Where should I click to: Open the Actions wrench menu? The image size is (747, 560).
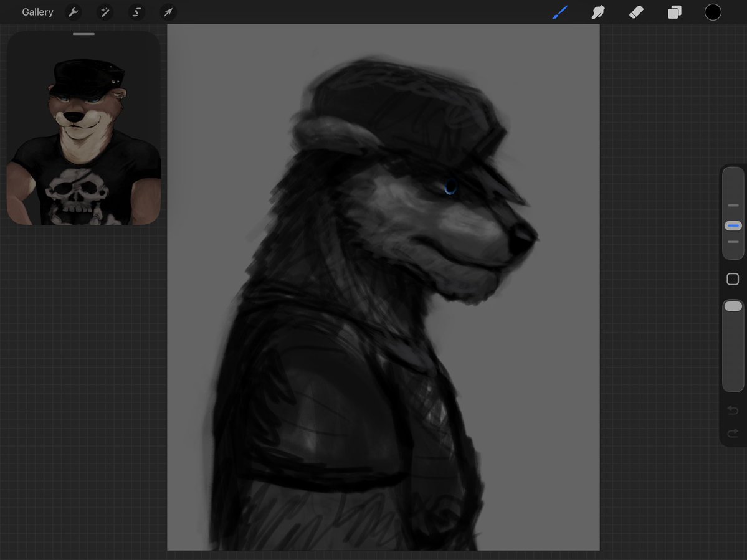[x=74, y=12]
